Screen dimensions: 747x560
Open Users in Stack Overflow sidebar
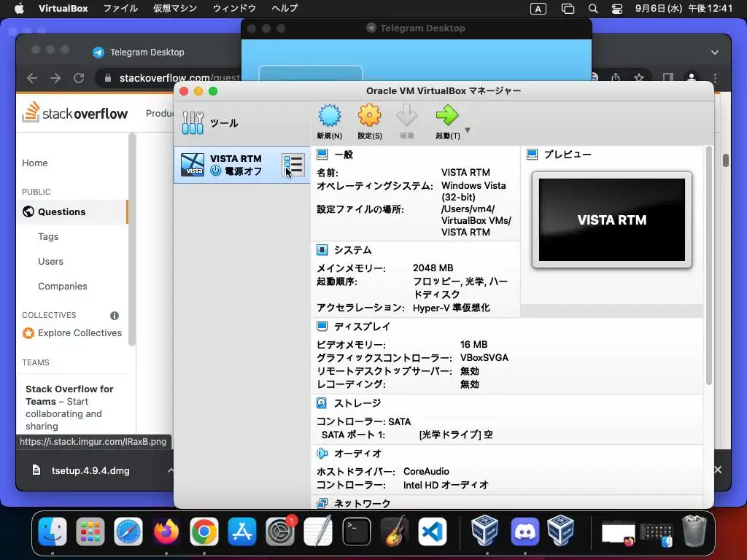click(50, 262)
